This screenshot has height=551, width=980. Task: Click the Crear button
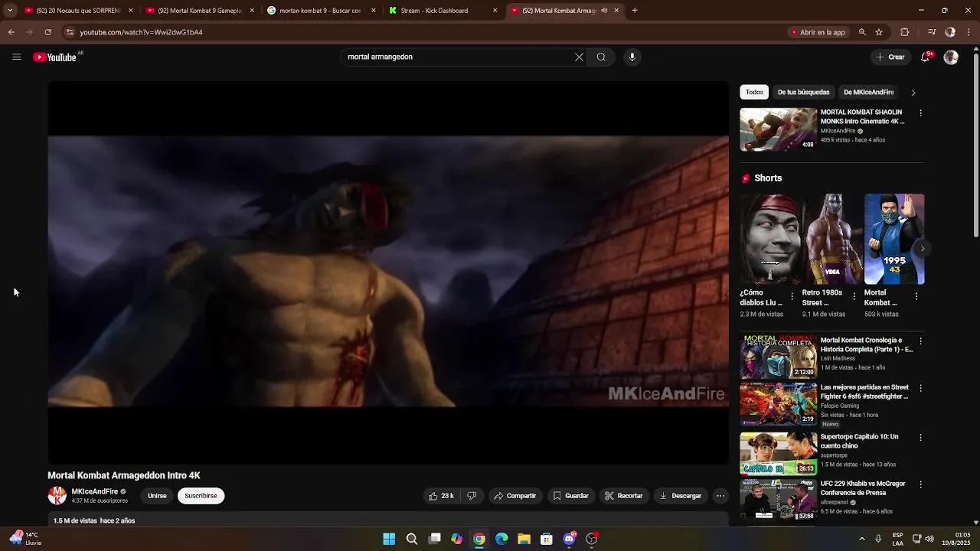tap(890, 57)
